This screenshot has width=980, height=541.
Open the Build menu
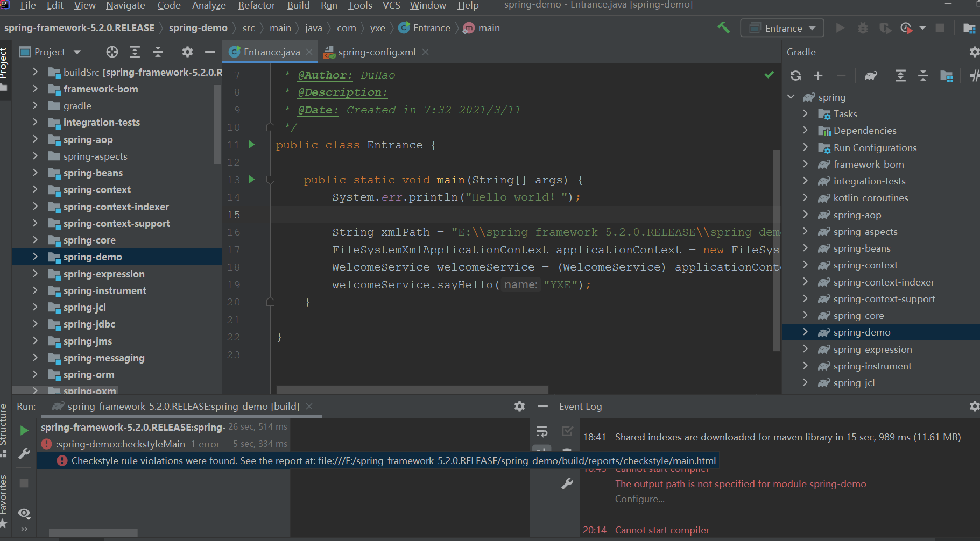[x=298, y=5]
